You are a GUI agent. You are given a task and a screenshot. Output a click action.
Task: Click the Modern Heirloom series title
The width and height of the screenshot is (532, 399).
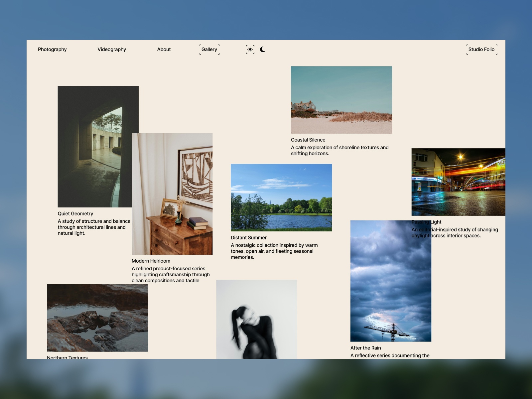(151, 261)
